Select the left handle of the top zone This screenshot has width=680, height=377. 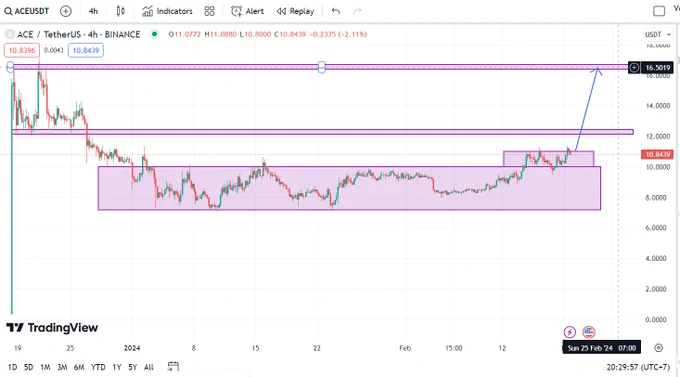10,67
